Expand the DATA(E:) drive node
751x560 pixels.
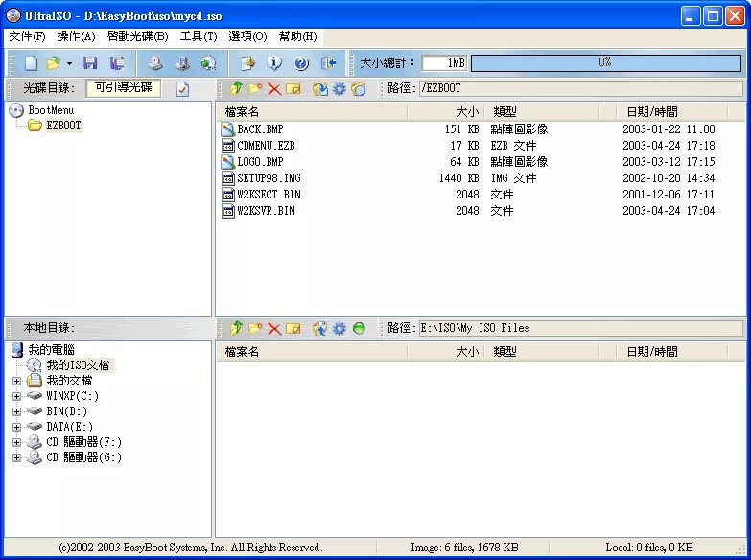pyautogui.click(x=16, y=428)
